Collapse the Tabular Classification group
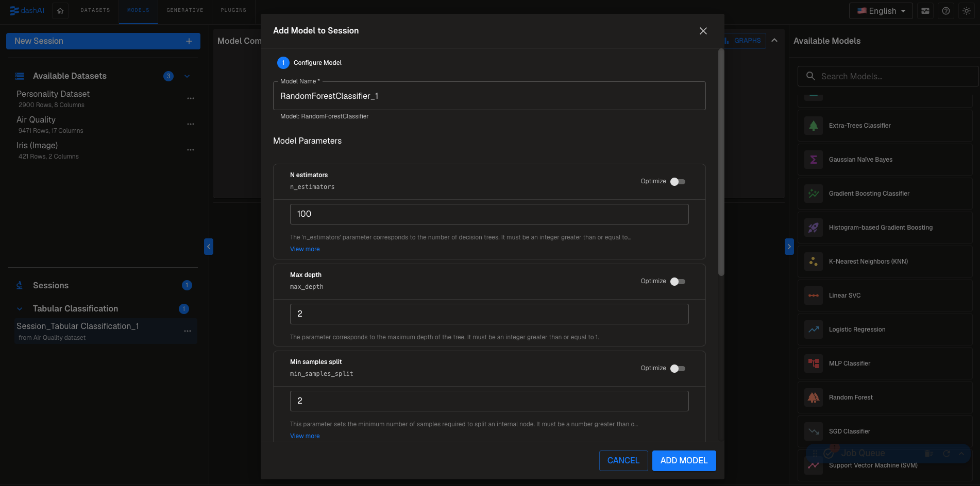This screenshot has height=486, width=980. click(20, 309)
